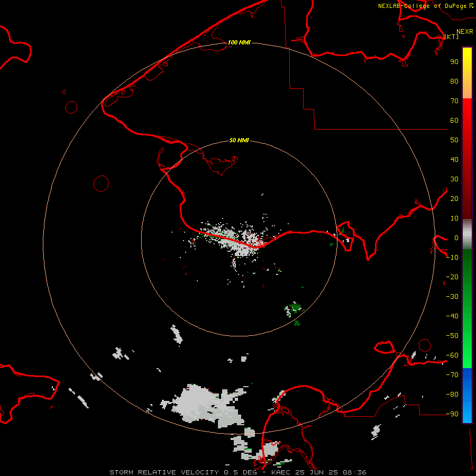
Task: Click the -50 value on the velocity scale
Action: 452,336
